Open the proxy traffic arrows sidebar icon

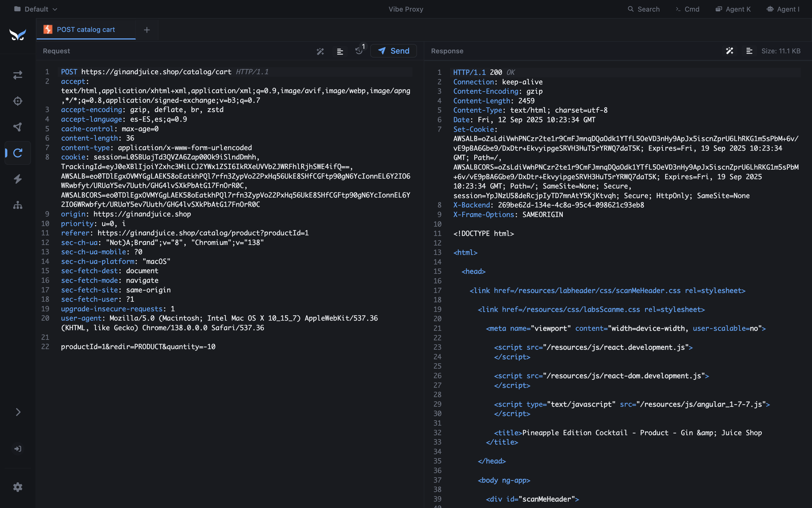click(x=18, y=75)
